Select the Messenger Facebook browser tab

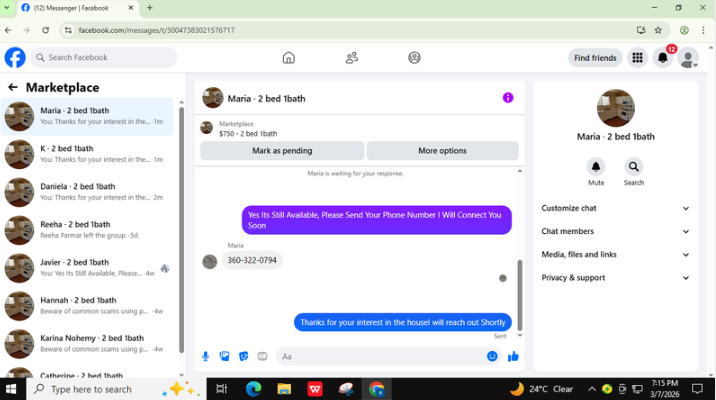[78, 8]
